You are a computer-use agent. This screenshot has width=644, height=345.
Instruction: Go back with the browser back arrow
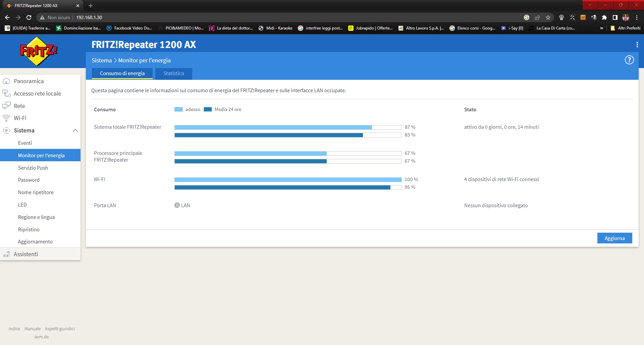[7, 17]
